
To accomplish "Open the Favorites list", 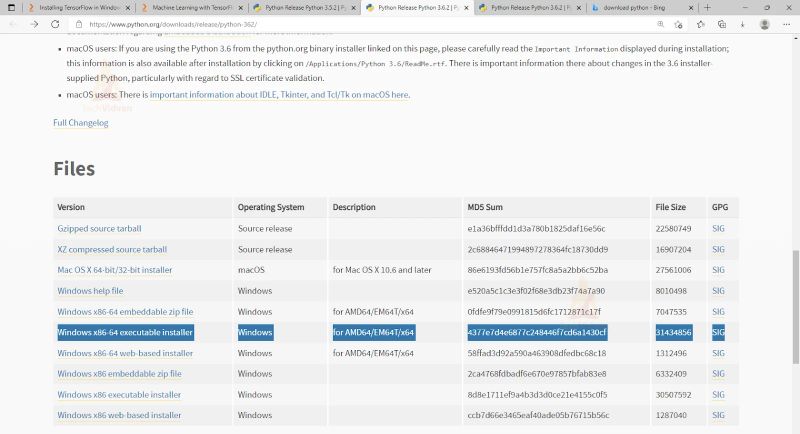I will point(701,24).
